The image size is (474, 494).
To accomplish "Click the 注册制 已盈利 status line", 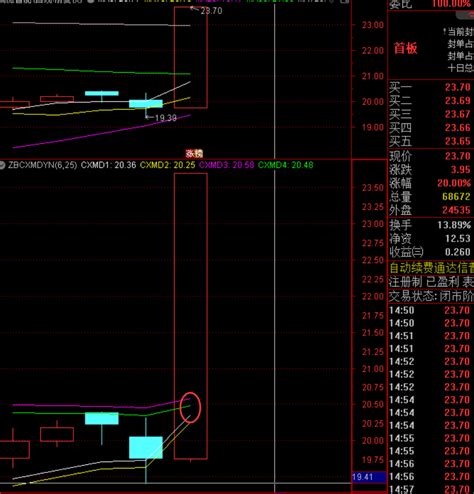I will 431,282.
